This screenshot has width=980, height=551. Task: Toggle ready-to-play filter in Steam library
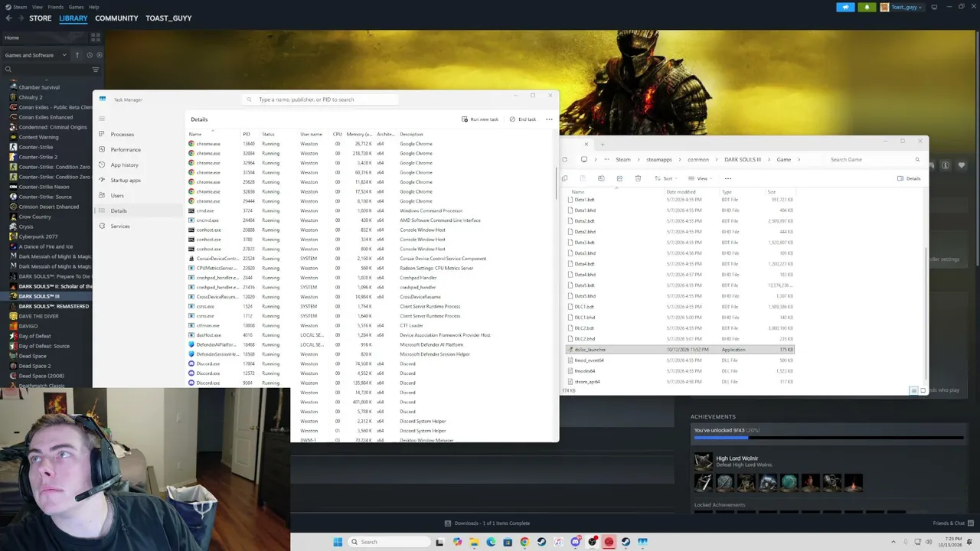point(100,55)
